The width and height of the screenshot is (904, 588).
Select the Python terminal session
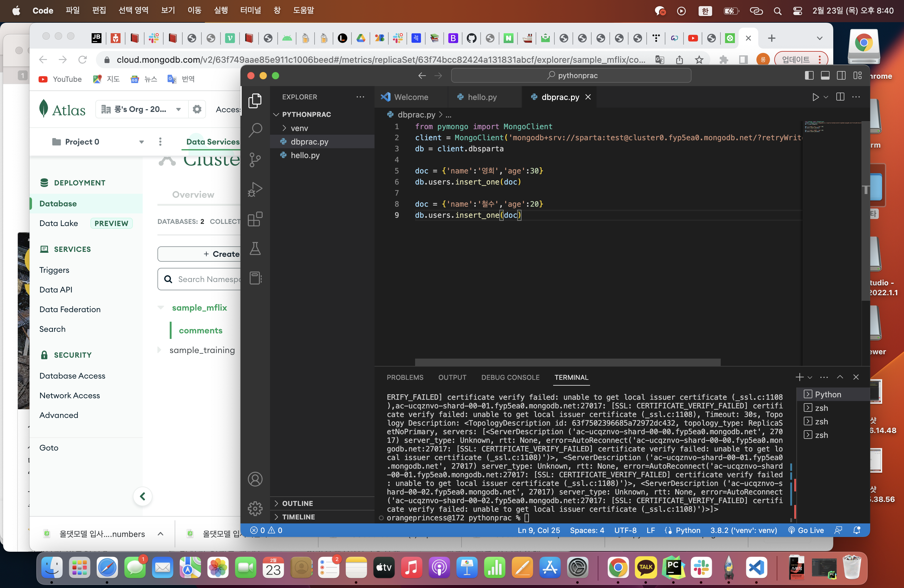828,394
